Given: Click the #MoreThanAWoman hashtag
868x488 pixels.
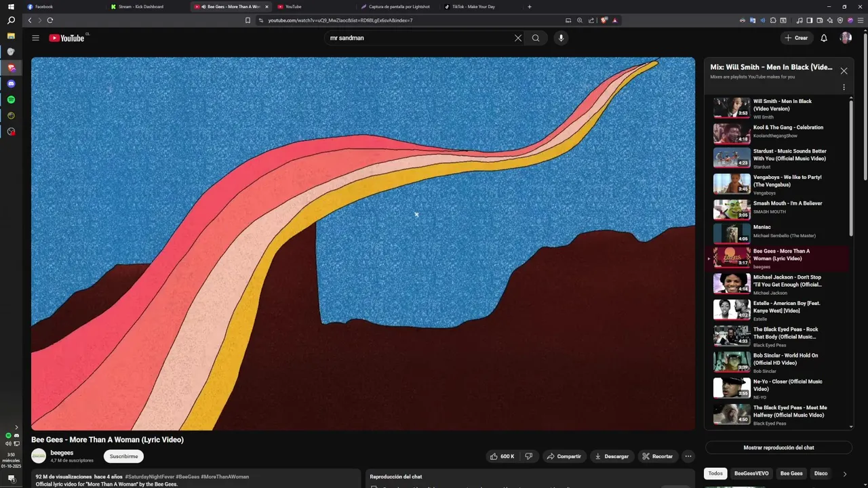Looking at the screenshot, I should (225, 476).
